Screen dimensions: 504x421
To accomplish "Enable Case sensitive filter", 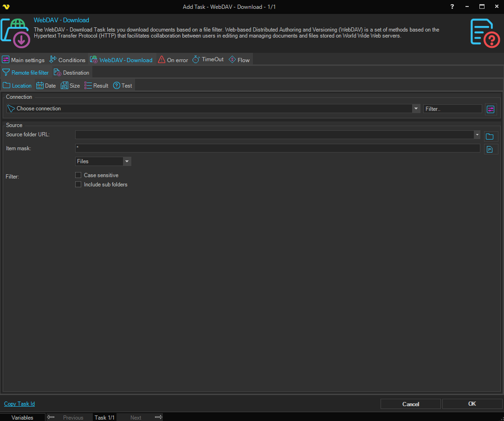I will [x=78, y=175].
